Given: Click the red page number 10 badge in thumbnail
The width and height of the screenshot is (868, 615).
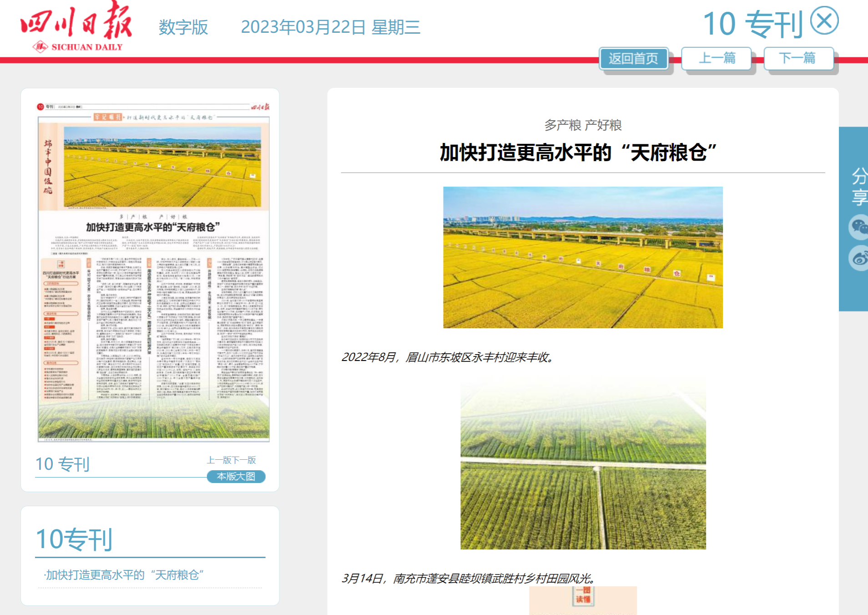Looking at the screenshot, I should pos(40,107).
